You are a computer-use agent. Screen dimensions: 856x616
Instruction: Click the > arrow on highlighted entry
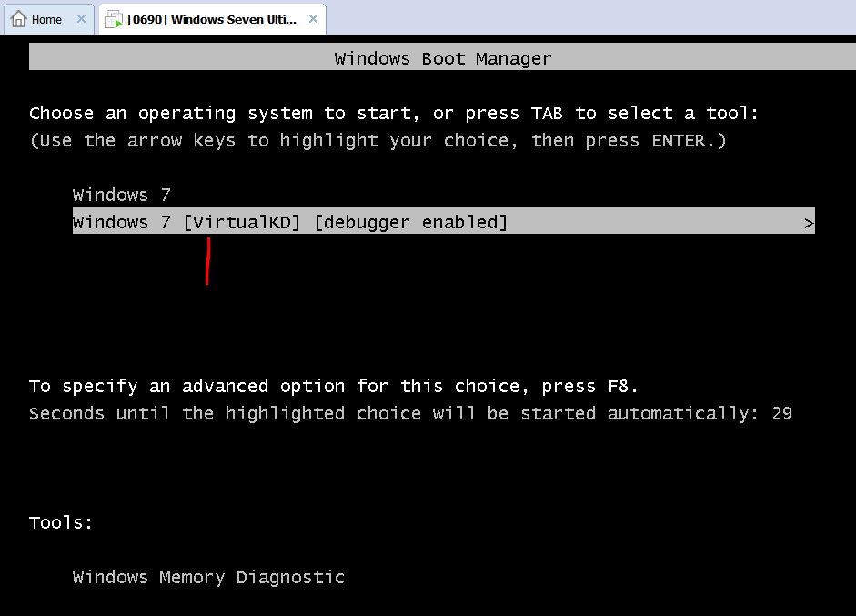click(x=809, y=222)
